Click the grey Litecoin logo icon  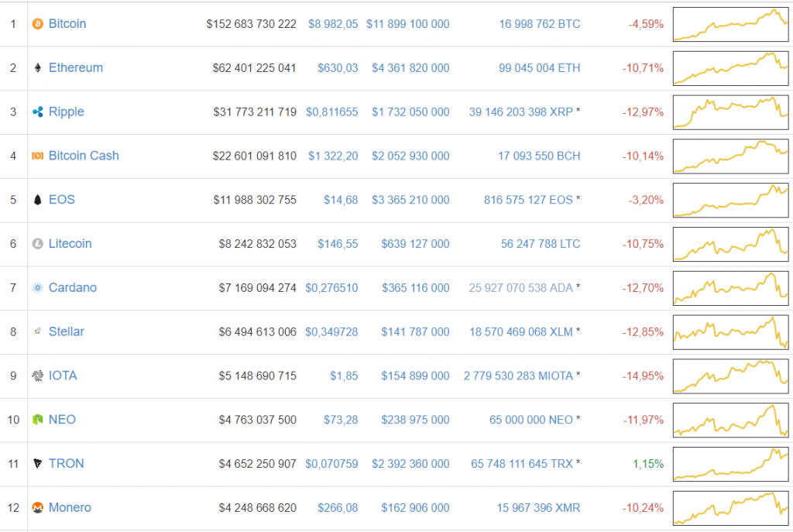point(37,244)
